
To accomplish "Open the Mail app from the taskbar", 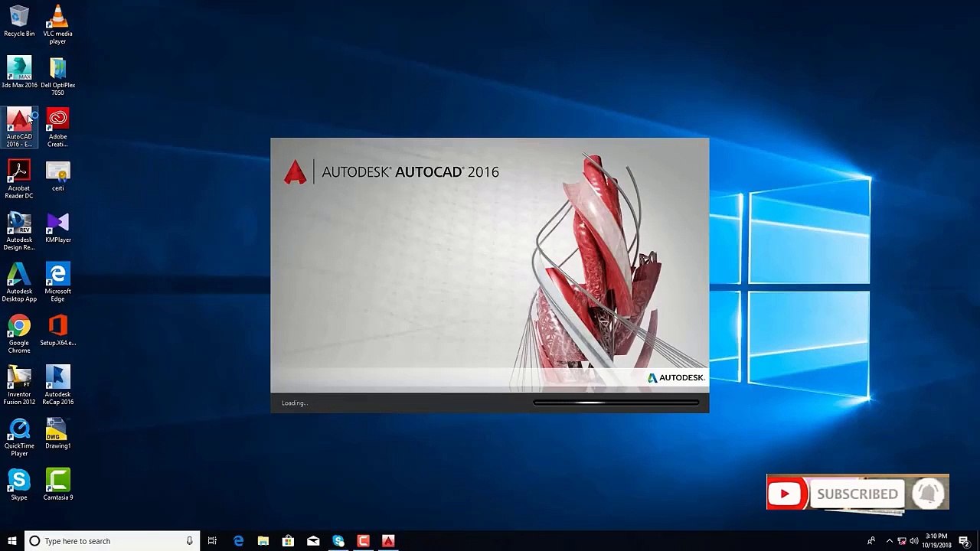I will pyautogui.click(x=313, y=541).
